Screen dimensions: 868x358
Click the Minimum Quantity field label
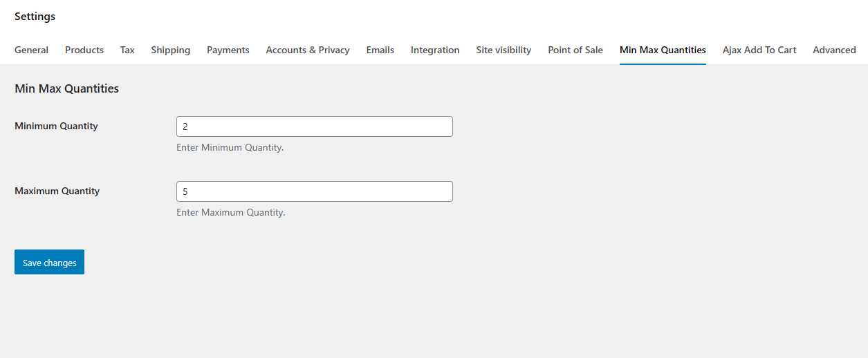[x=56, y=126]
